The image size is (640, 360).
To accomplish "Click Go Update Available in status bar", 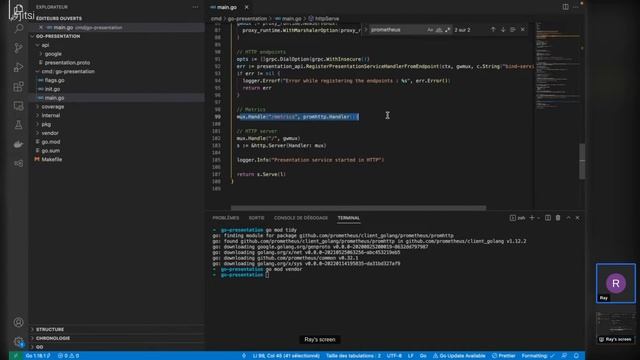I will point(459,356).
